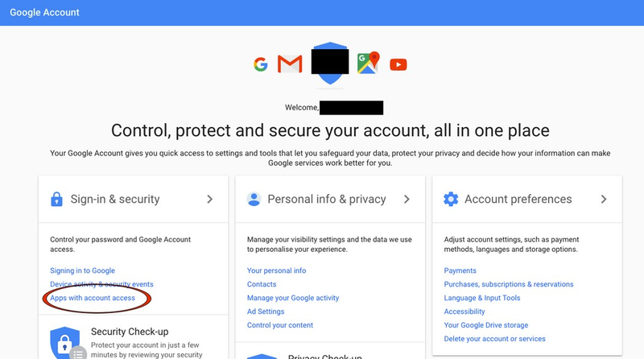
Task: Open the Gmail envelope icon
Action: 290,64
